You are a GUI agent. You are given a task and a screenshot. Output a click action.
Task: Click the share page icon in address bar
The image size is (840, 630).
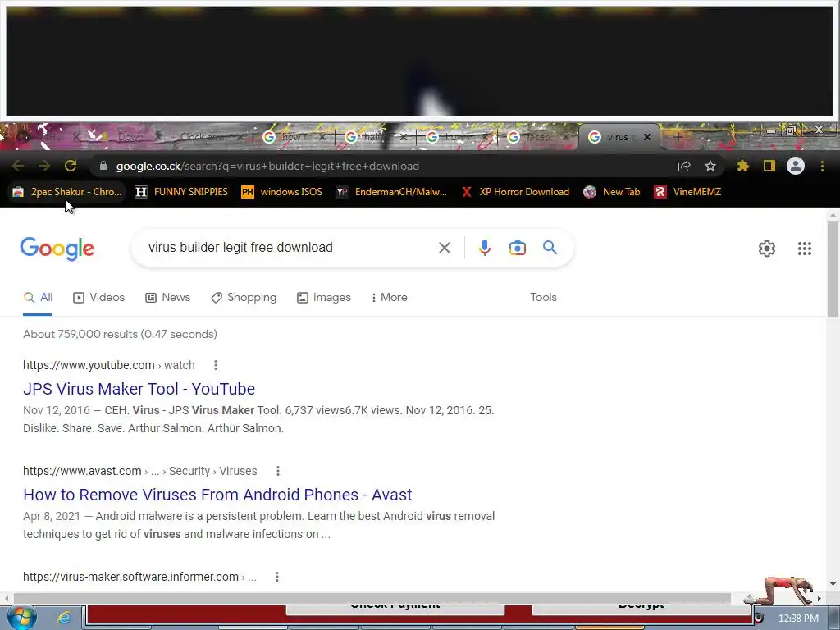point(683,166)
